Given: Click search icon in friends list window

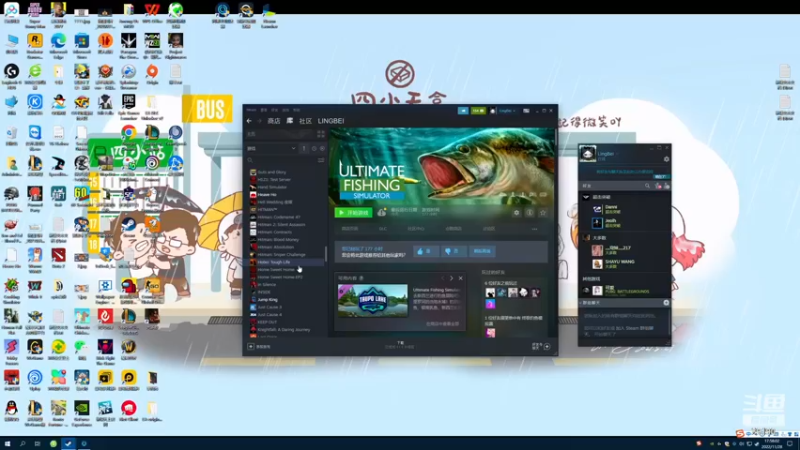Looking at the screenshot, I should point(647,186).
